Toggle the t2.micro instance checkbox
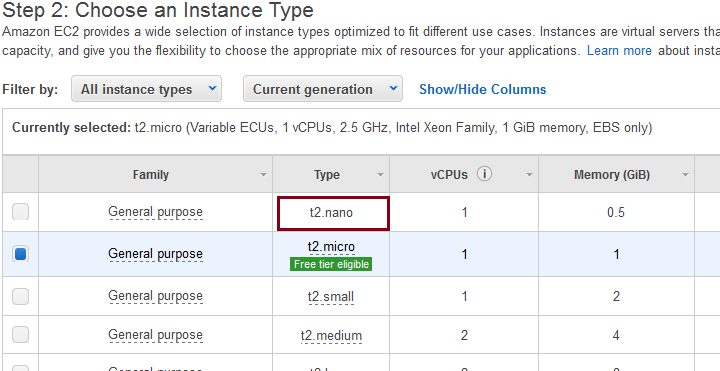 20,254
